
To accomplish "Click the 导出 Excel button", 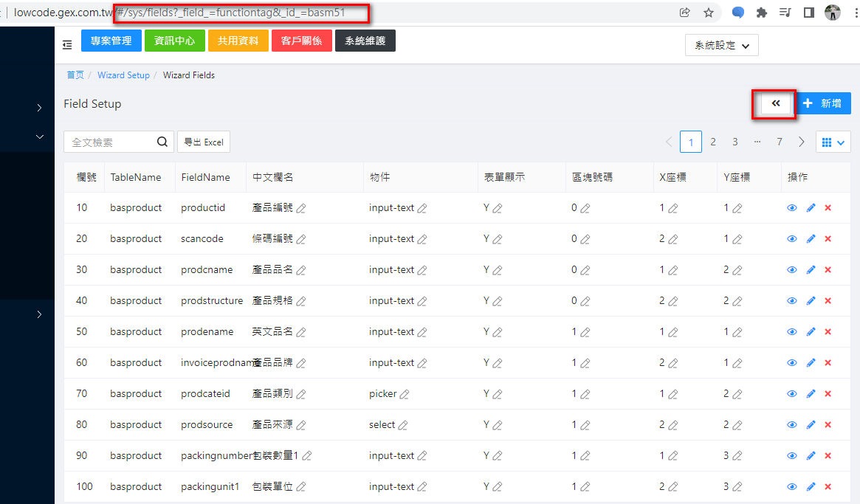I will pyautogui.click(x=204, y=142).
